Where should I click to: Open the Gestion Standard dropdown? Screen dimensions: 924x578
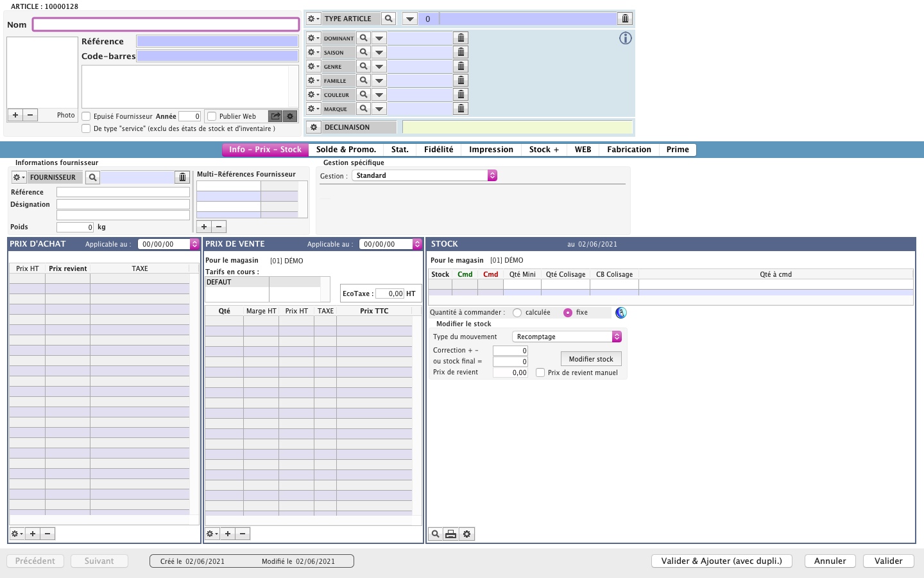pyautogui.click(x=492, y=175)
